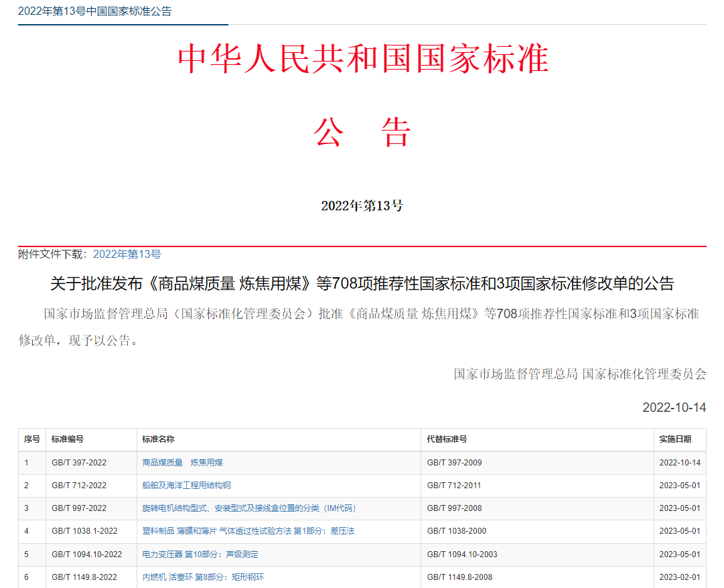
Task: Select the replaced standard GB/T 712-2011 cell
Action: coord(537,486)
